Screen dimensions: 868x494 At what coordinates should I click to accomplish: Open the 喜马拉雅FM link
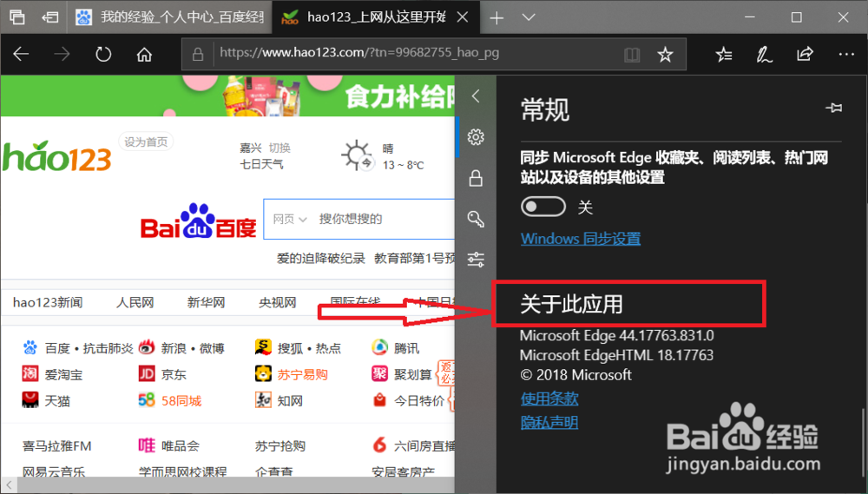pyautogui.click(x=56, y=446)
